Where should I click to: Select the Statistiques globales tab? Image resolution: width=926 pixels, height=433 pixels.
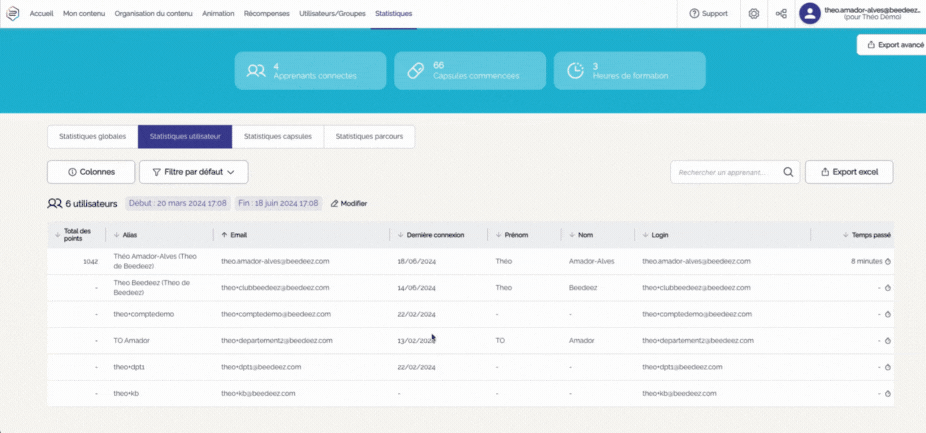coord(92,136)
